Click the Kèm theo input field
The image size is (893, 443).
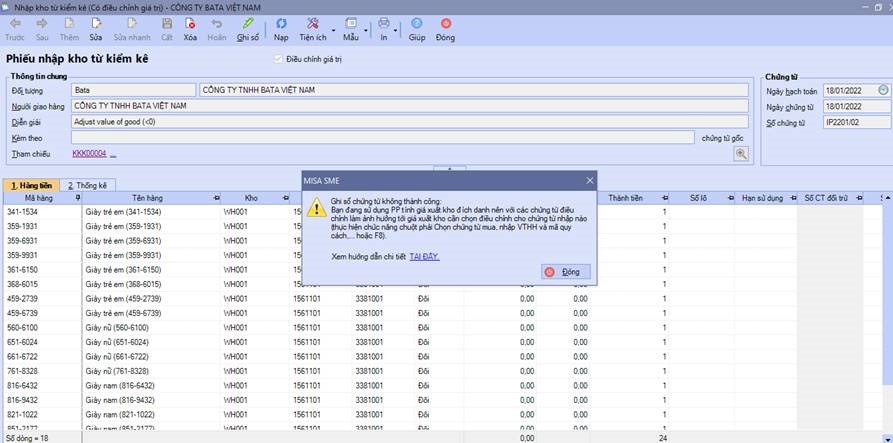pos(383,138)
